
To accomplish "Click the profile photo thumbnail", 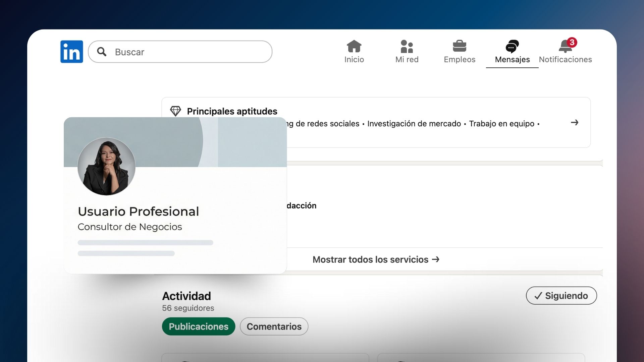I will point(106,167).
